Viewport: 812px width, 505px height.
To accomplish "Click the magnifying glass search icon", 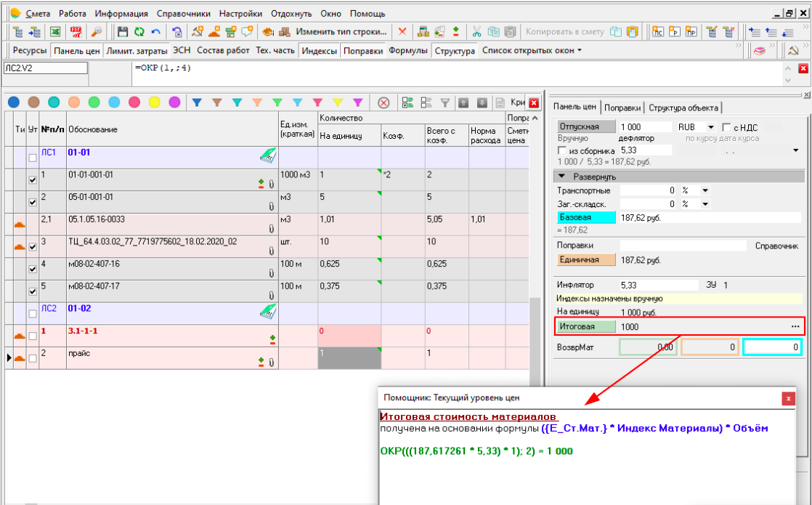I will (x=97, y=32).
